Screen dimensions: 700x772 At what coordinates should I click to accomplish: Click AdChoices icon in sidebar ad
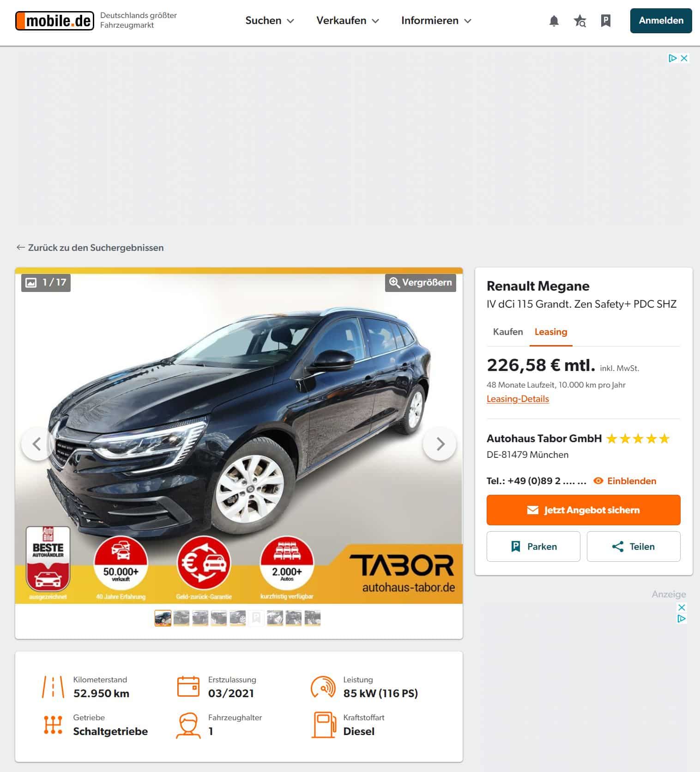point(682,619)
